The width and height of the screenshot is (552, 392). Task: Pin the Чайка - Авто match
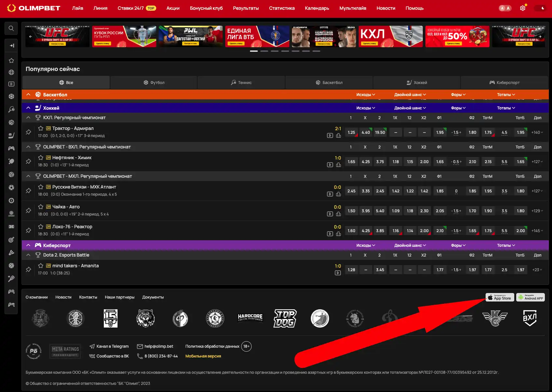[29, 211]
